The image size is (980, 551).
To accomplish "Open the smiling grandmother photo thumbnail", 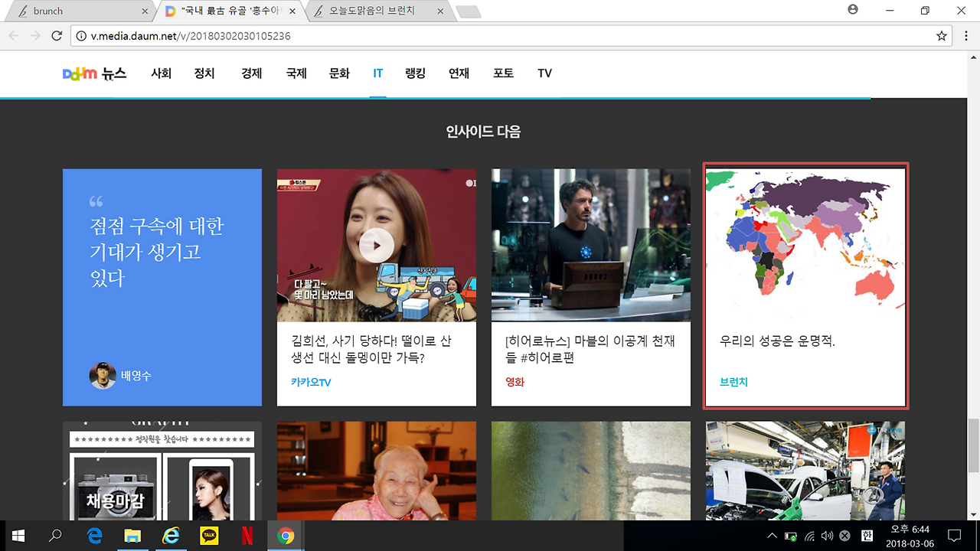I will pos(377,471).
